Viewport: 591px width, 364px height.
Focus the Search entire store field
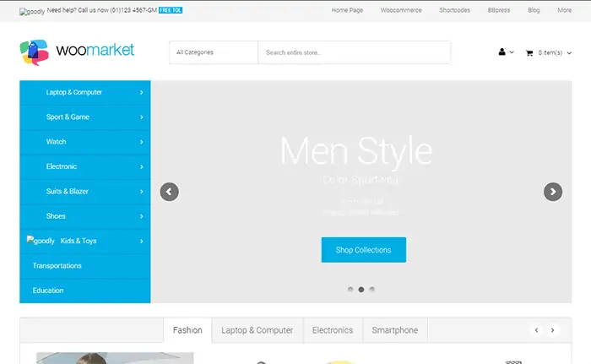(x=355, y=52)
